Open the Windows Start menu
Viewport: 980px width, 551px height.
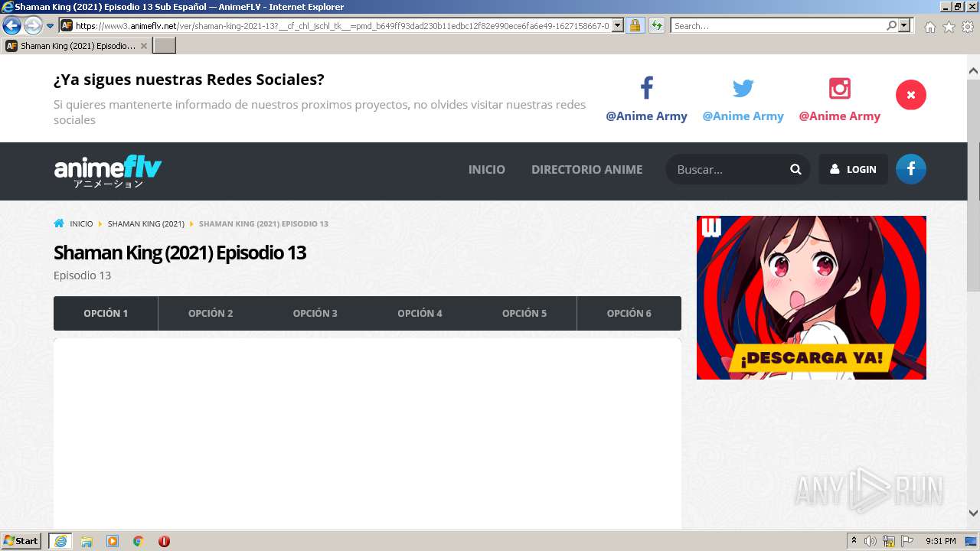tap(21, 541)
